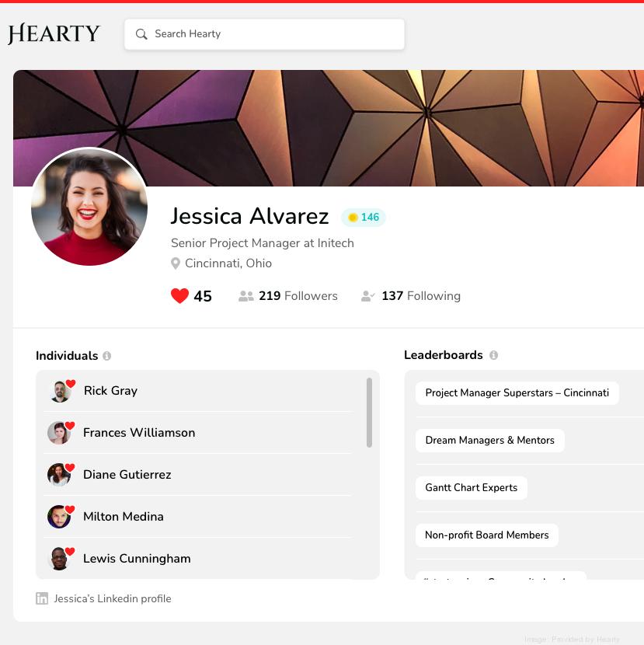Select Rick Gray from Individuals list
This screenshot has width=644, height=645.
(110, 391)
